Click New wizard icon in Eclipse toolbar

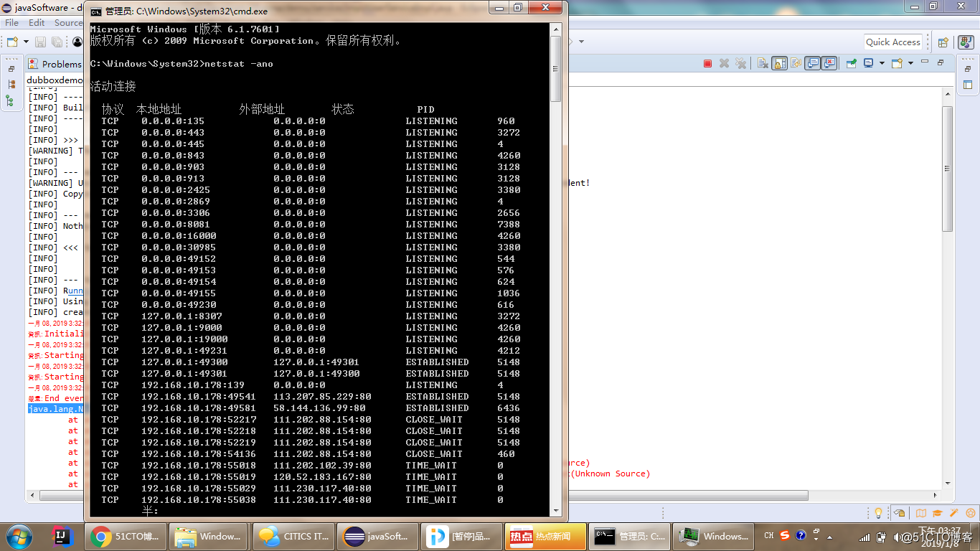(12, 42)
